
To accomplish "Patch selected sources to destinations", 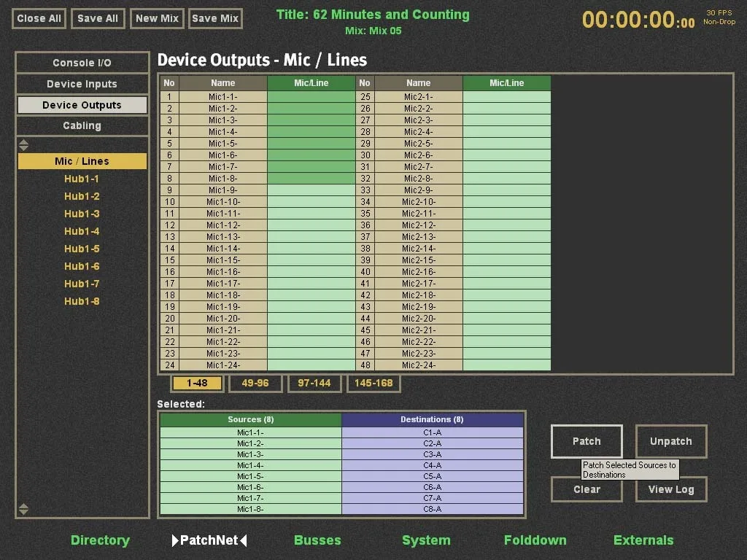I will click(x=587, y=441).
